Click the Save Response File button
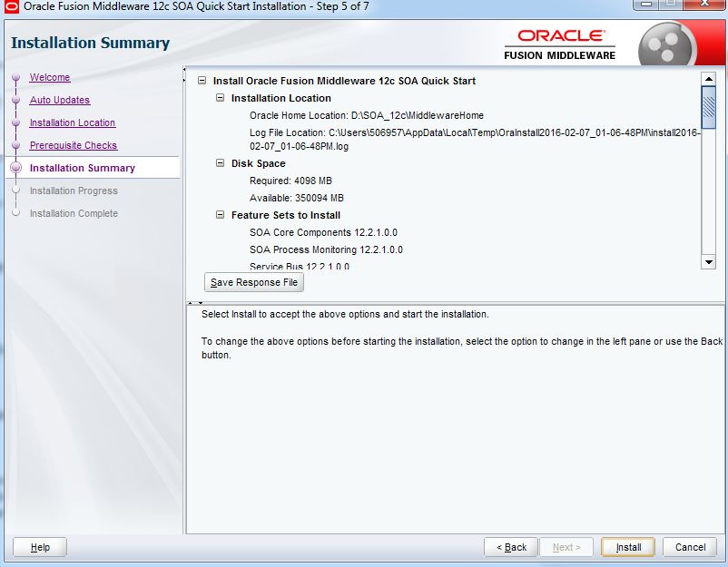 (253, 282)
